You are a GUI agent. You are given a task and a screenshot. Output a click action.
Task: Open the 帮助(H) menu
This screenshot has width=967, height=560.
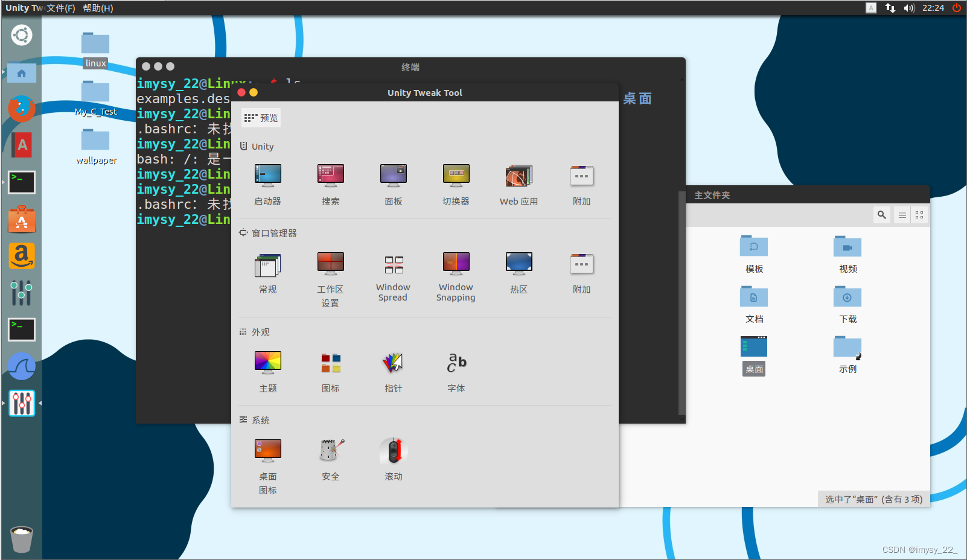click(x=98, y=8)
